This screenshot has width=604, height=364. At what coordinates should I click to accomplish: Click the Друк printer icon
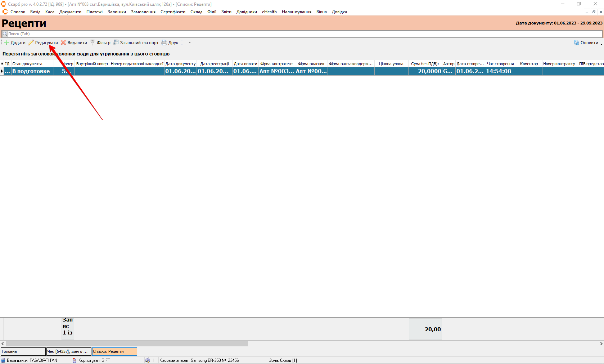[x=164, y=43]
